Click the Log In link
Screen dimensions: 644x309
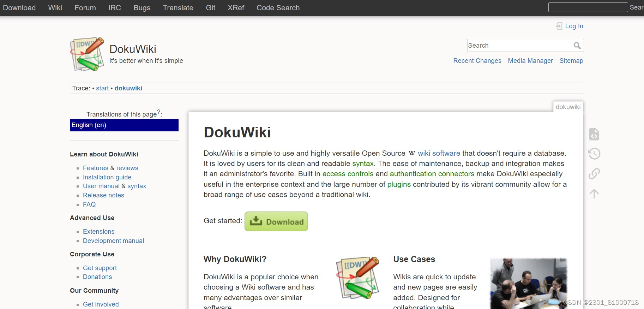tap(574, 26)
